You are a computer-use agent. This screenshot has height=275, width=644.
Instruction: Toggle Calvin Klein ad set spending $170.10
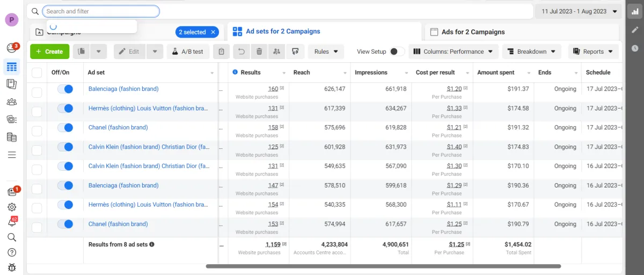pos(65,167)
